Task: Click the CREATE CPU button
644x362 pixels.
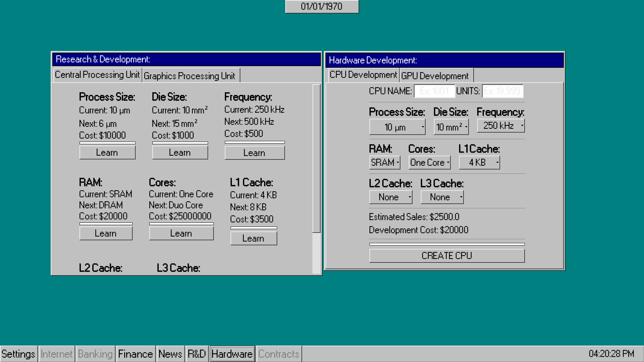Action: (447, 256)
